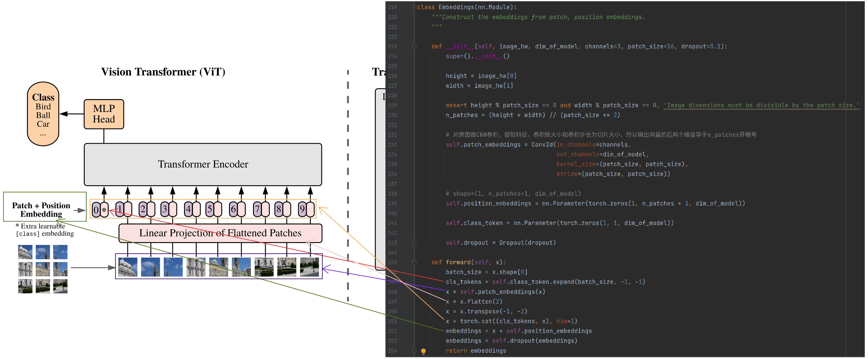The width and height of the screenshot is (868, 359).
Task: Click the position token labeled 0
Action: [x=96, y=210]
